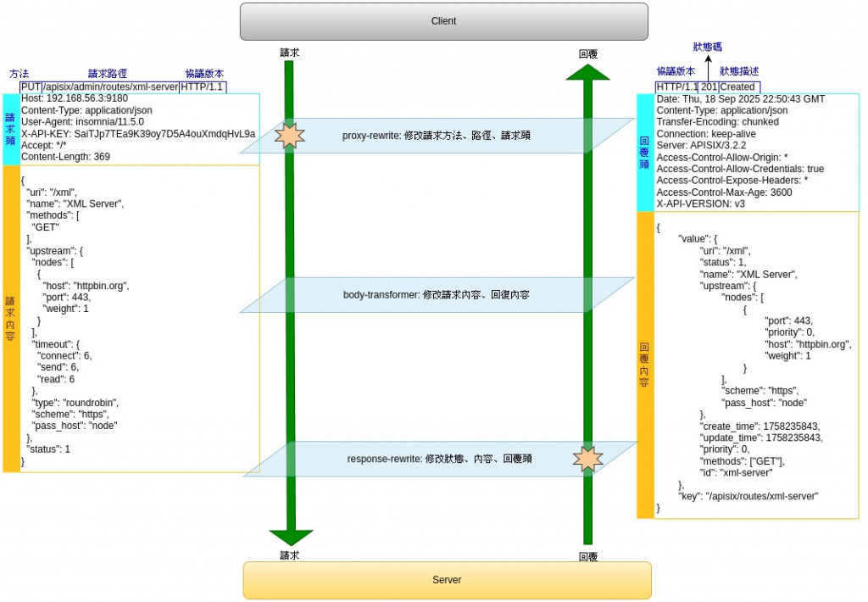This screenshot has width=868, height=602.
Task: Select the HTTP/1.1 box in the request line
Action: click(x=203, y=87)
